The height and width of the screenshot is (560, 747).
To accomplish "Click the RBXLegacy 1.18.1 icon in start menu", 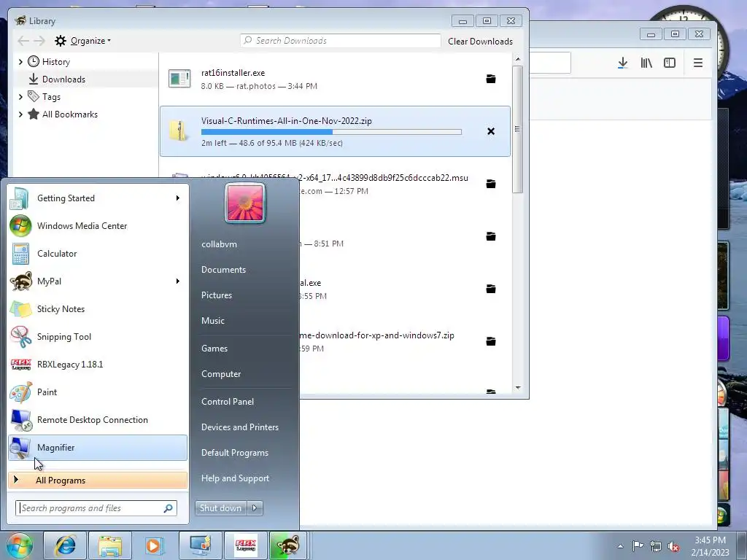I will [x=20, y=365].
